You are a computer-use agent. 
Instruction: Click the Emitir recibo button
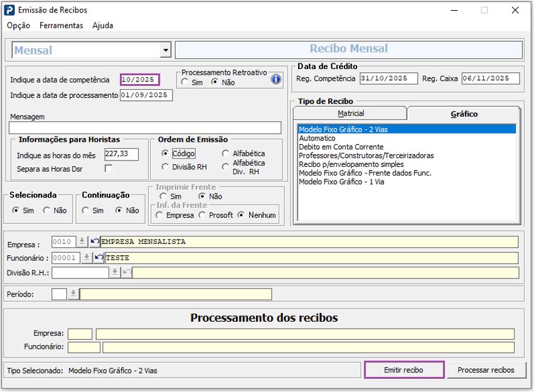tap(404, 370)
